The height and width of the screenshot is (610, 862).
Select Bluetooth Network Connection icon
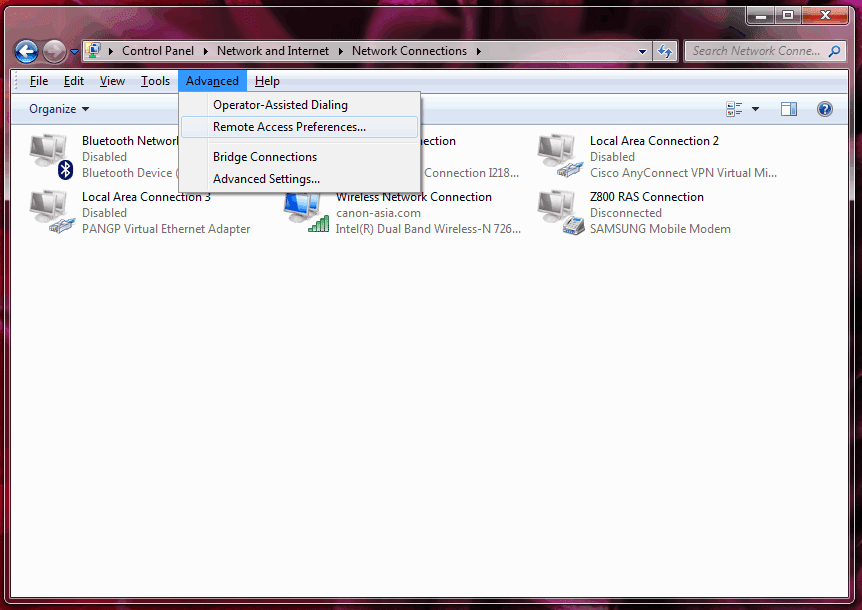[52, 157]
